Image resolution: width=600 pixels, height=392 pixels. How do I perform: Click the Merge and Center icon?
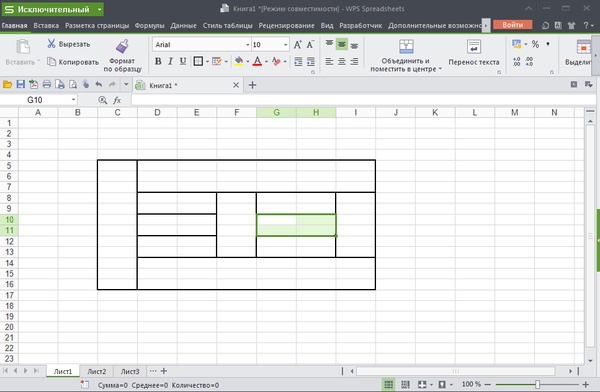point(406,47)
